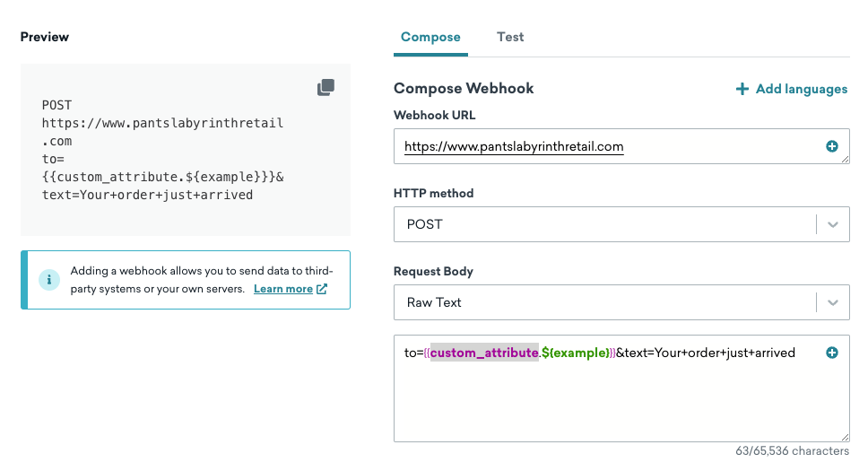Click the plus icon in the request body field

point(831,353)
